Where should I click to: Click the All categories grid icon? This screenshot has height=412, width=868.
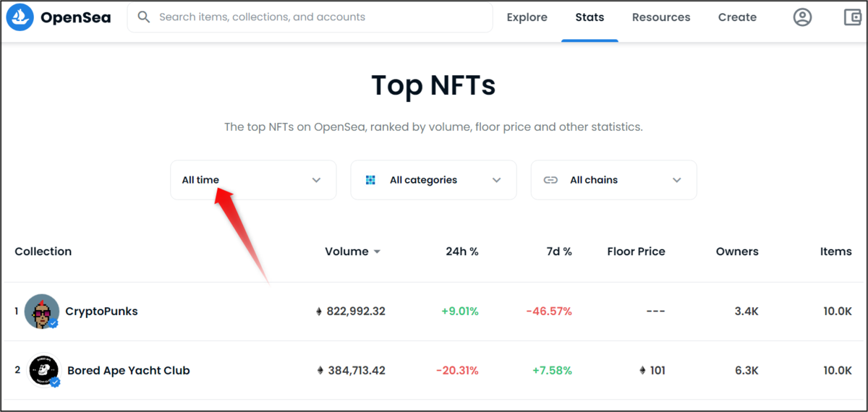[x=371, y=180]
